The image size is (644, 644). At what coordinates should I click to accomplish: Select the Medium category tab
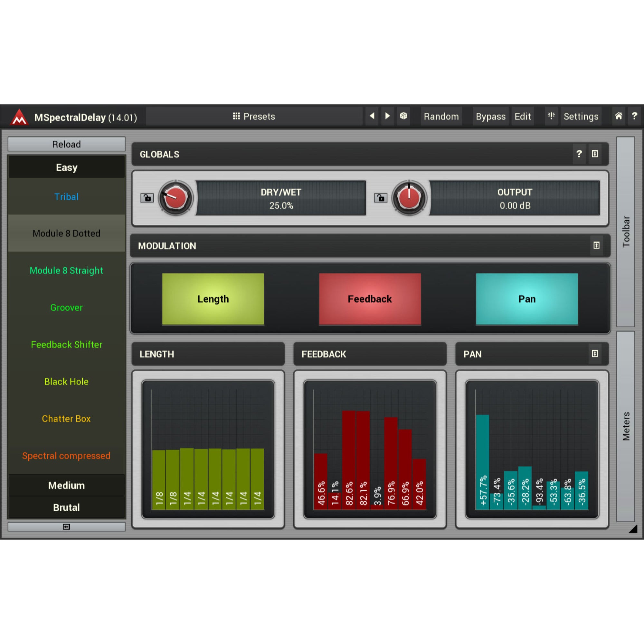pos(66,485)
